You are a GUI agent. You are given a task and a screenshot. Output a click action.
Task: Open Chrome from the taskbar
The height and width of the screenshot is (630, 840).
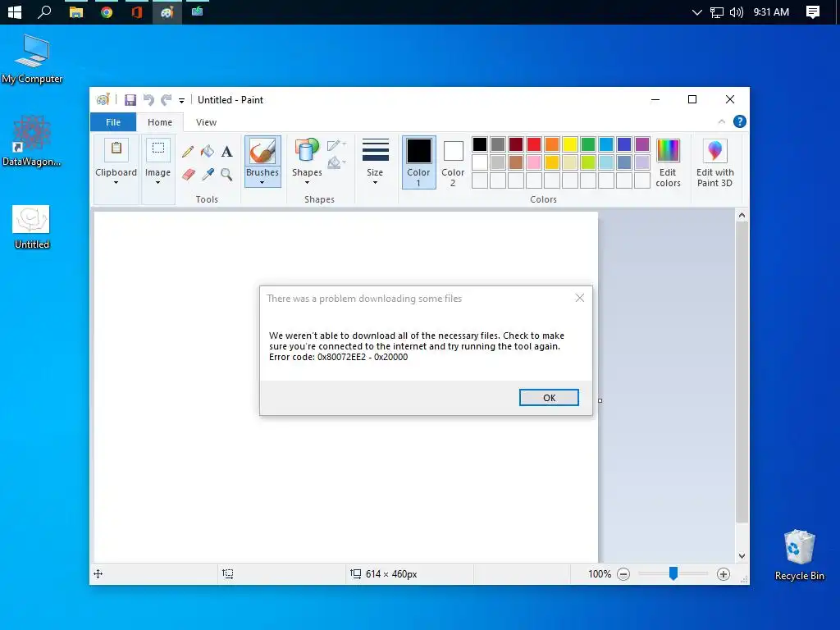tap(107, 11)
